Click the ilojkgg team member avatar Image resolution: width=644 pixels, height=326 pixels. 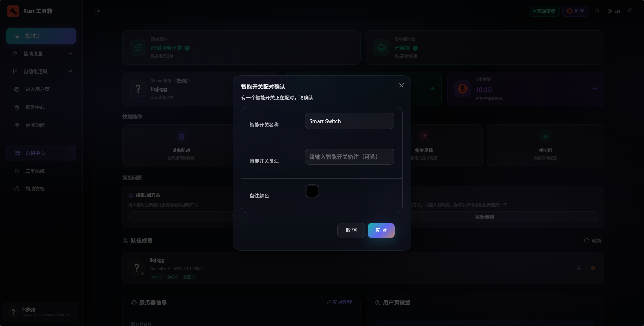(137, 268)
